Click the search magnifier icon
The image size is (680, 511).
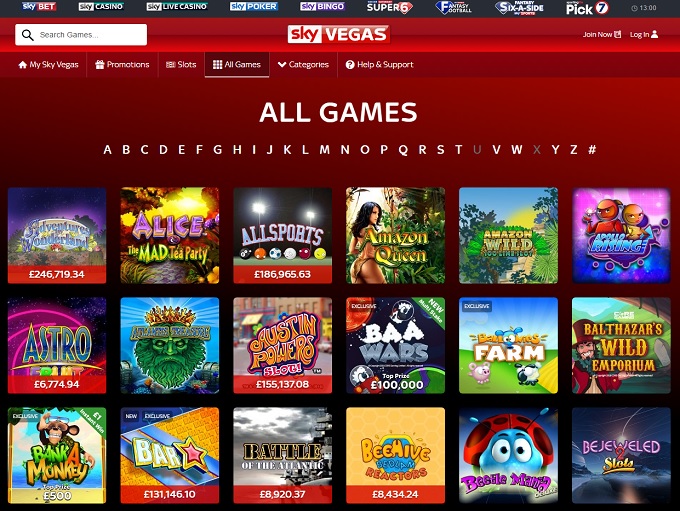tap(27, 35)
